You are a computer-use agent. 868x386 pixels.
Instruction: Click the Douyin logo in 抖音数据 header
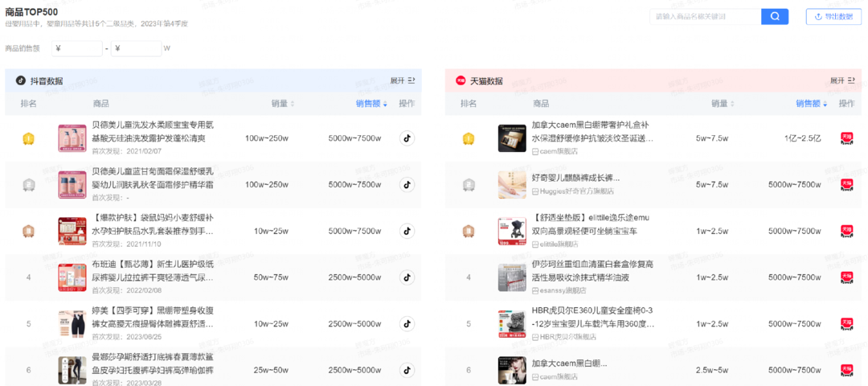pos(20,81)
